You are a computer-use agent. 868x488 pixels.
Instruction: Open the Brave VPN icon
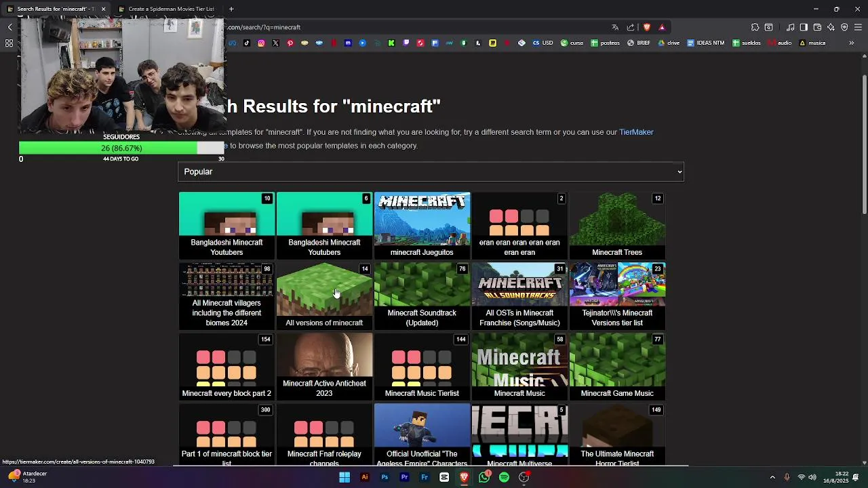click(844, 27)
